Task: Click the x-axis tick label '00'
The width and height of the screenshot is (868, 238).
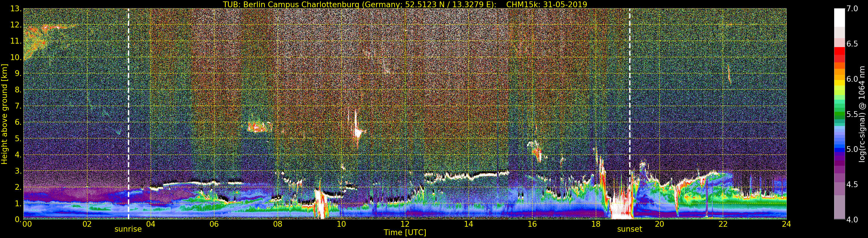Action: click(27, 224)
